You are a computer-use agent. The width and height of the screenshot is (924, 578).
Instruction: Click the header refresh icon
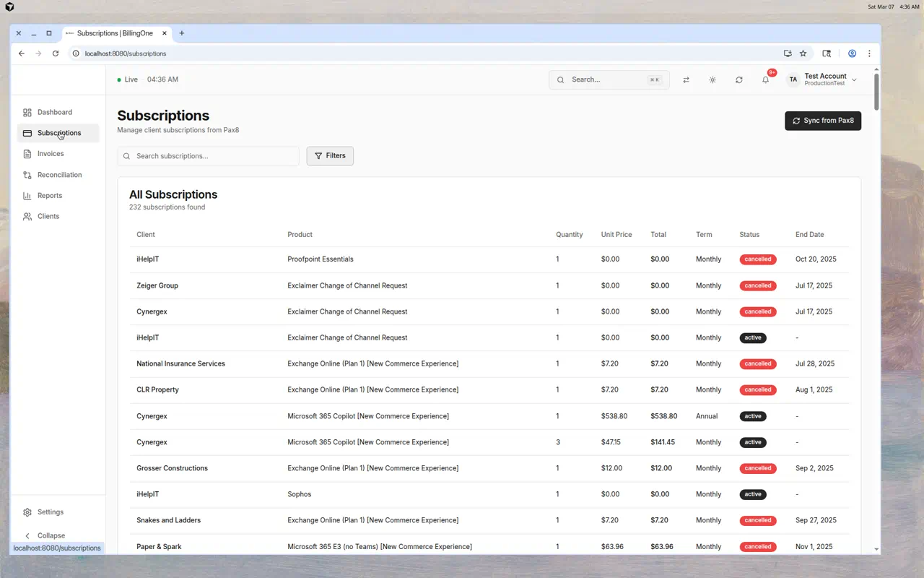click(x=739, y=80)
